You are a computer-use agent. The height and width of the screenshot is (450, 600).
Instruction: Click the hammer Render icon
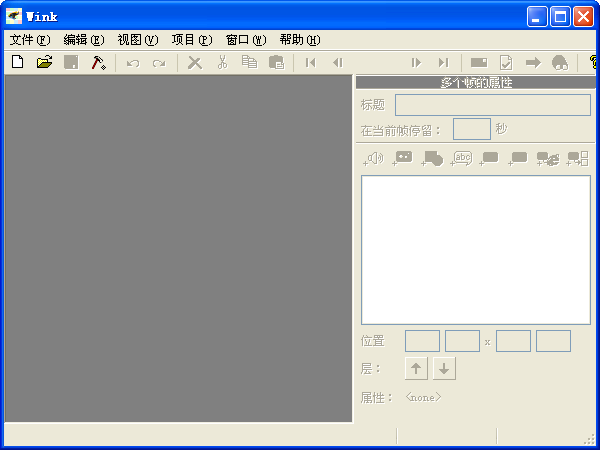pyautogui.click(x=98, y=62)
